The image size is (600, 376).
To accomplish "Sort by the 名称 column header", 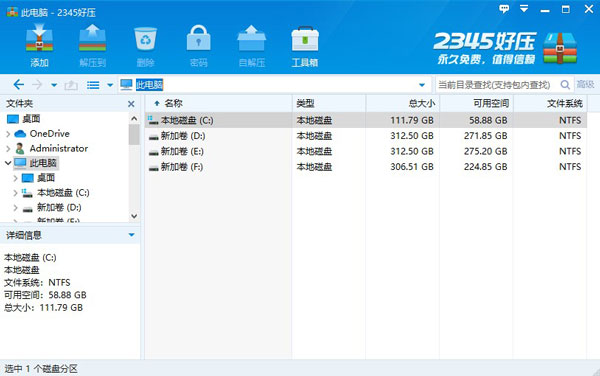I will 218,103.
